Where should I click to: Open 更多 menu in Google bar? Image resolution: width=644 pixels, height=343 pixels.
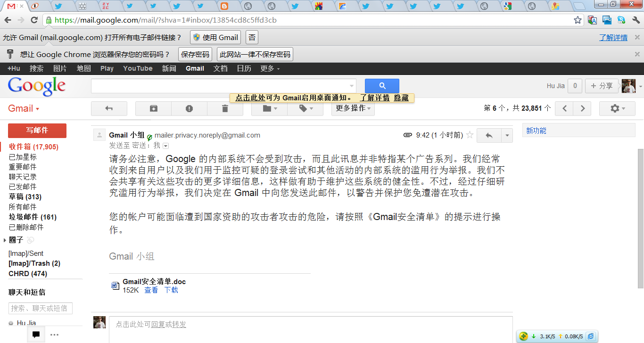(270, 68)
